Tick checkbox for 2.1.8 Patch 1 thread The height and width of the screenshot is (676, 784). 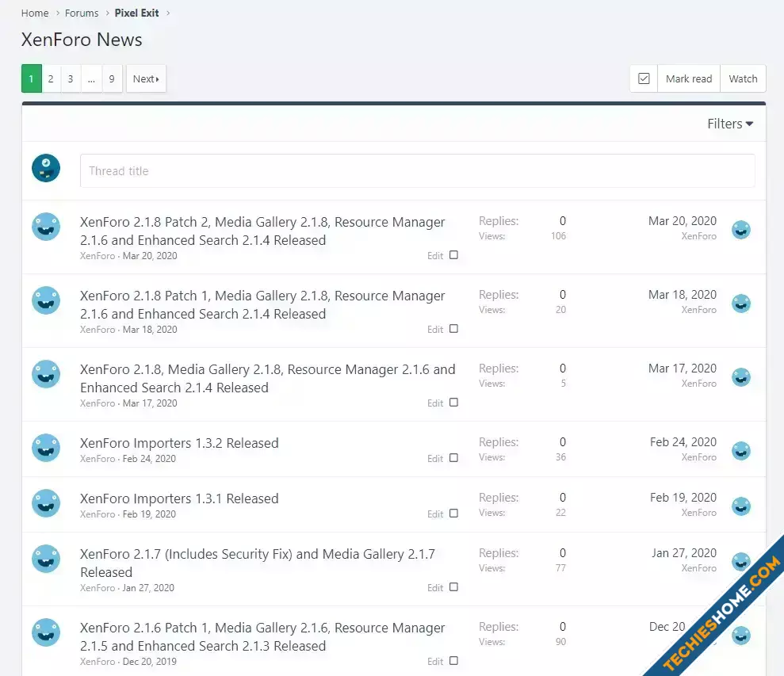tap(453, 329)
